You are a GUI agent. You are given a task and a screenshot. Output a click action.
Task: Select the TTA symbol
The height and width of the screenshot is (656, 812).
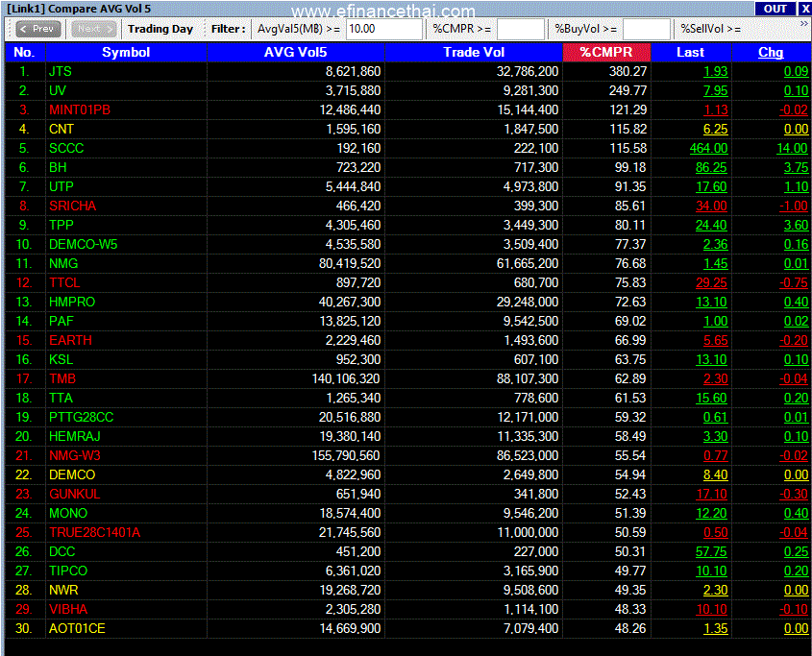(62, 398)
